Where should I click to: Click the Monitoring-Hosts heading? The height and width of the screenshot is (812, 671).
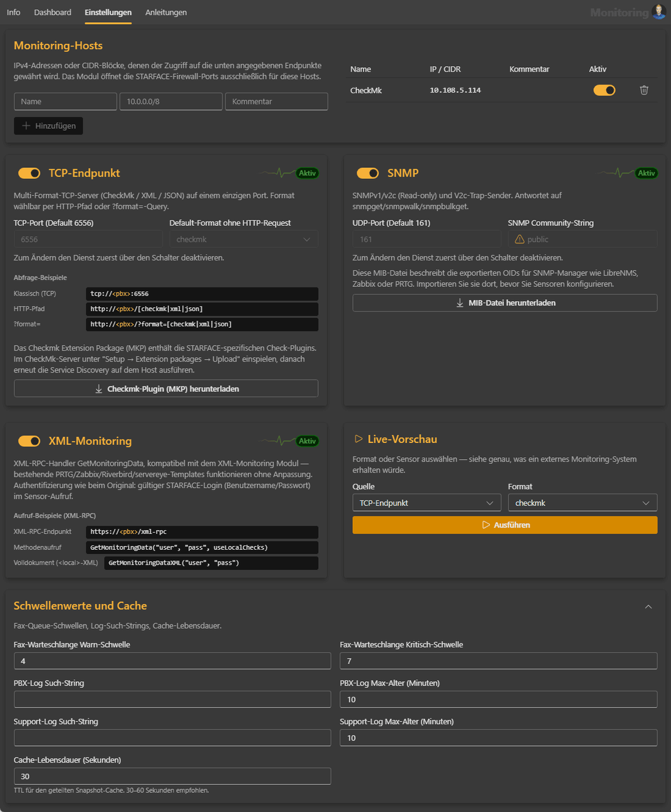click(58, 46)
